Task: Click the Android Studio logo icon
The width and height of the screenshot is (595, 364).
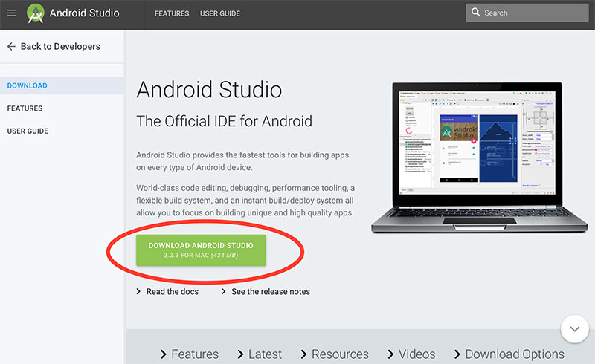Action: 35,13
